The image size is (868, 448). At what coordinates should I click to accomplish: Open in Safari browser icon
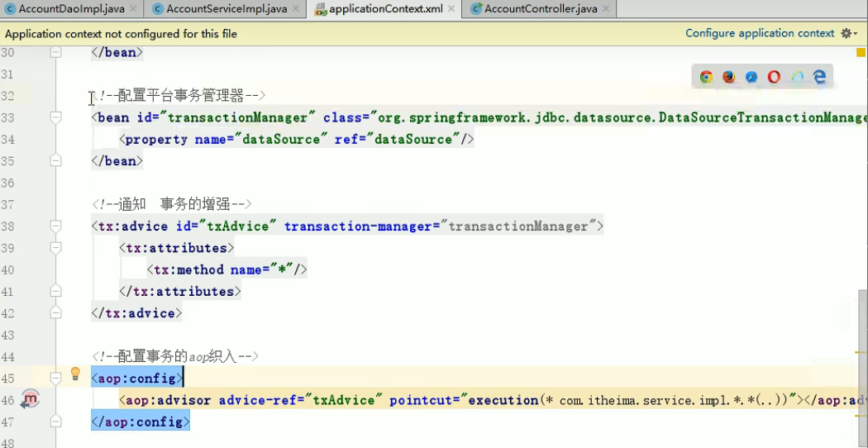click(751, 77)
